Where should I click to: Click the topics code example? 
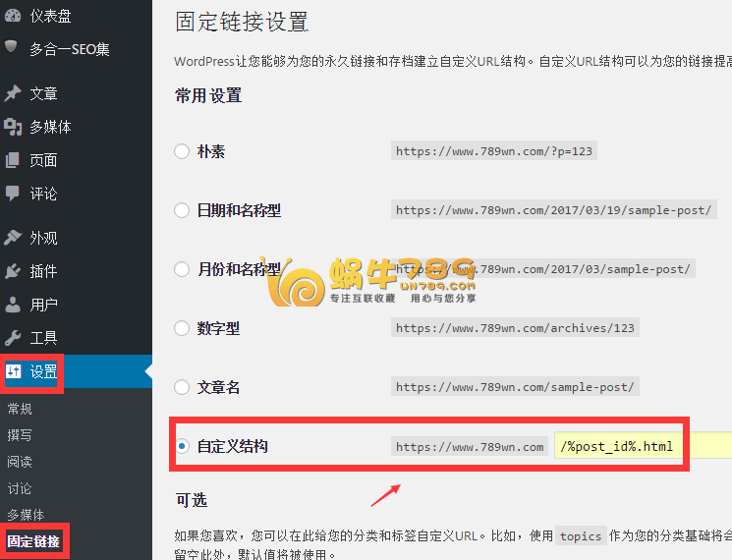click(x=581, y=536)
